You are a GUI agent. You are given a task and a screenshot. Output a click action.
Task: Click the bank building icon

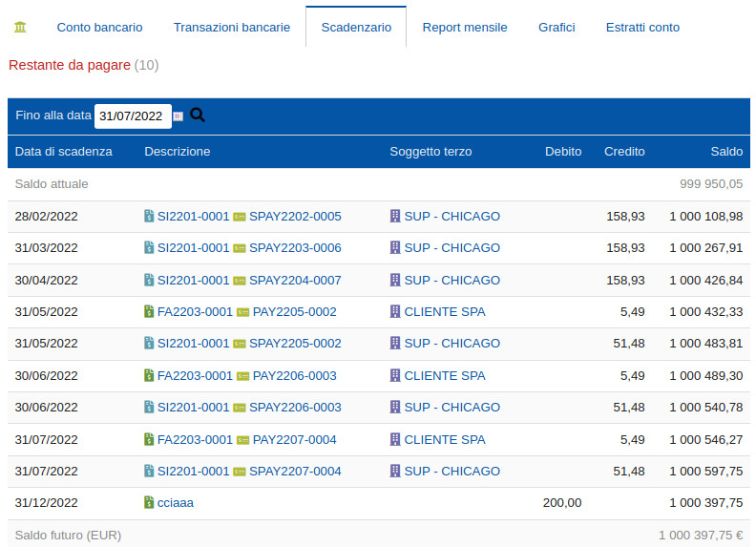[x=21, y=27]
